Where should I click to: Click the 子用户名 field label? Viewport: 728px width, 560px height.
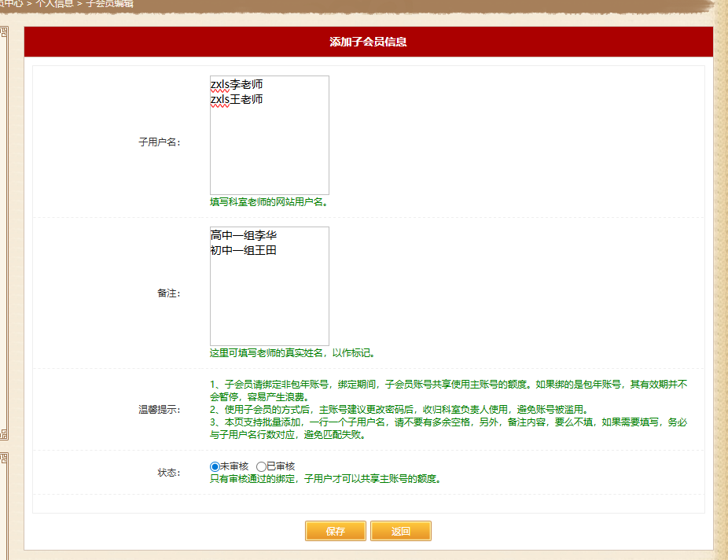pos(160,142)
